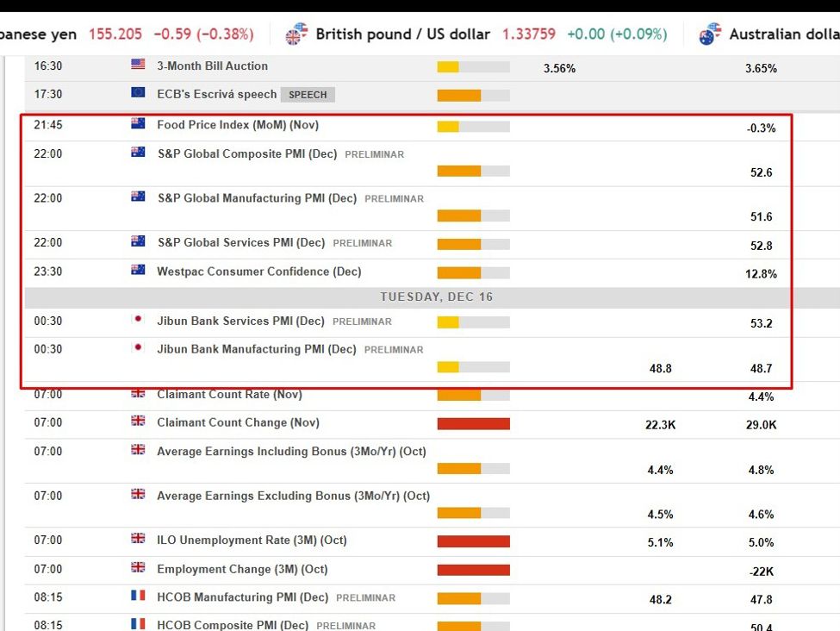Click the volatility bar for Claimant Count Change

(x=474, y=422)
